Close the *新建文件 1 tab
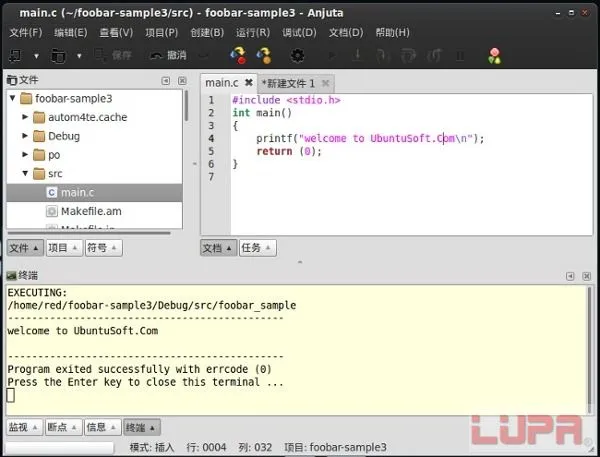The width and height of the screenshot is (600, 457). pyautogui.click(x=325, y=83)
